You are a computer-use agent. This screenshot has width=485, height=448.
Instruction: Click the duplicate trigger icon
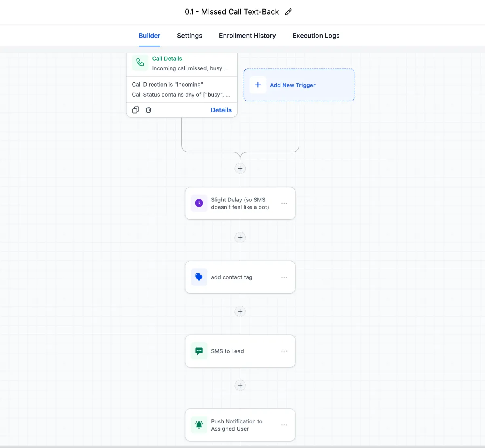[136, 110]
